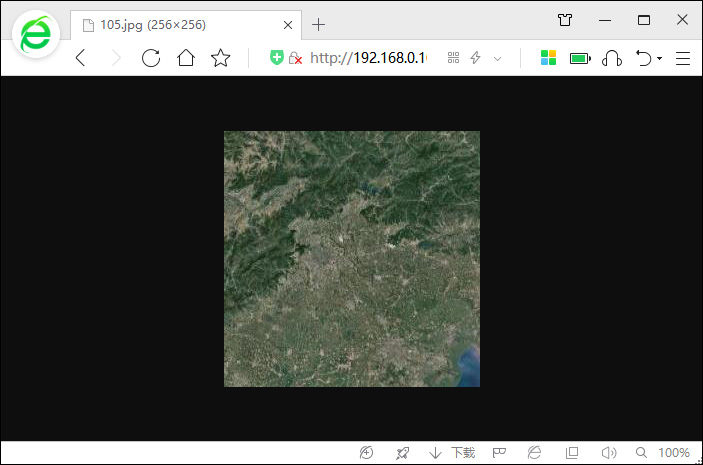Click the satellite image 105.jpg

[352, 259]
